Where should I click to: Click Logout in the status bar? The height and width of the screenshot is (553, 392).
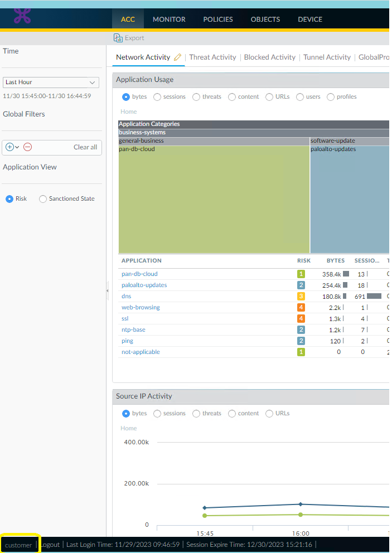point(50,545)
